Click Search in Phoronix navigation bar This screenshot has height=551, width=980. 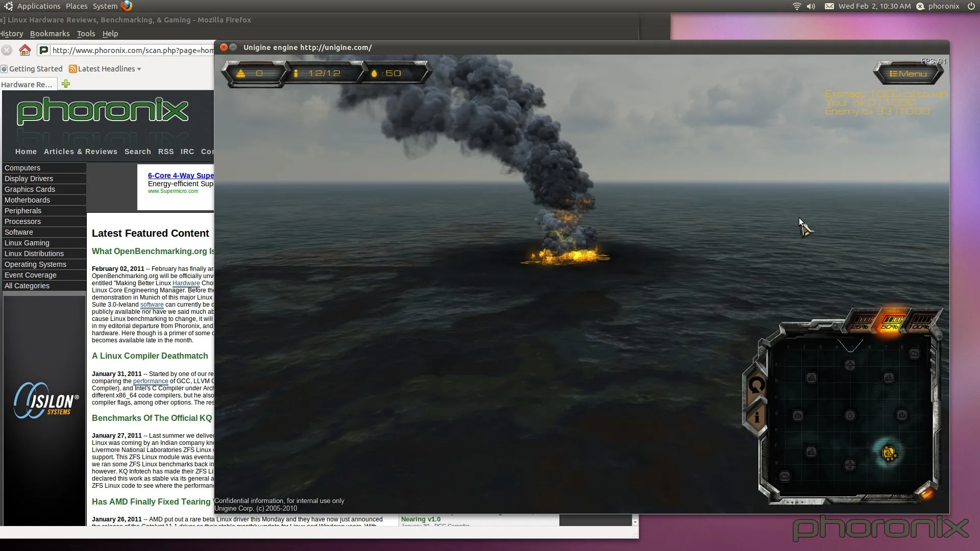point(138,152)
